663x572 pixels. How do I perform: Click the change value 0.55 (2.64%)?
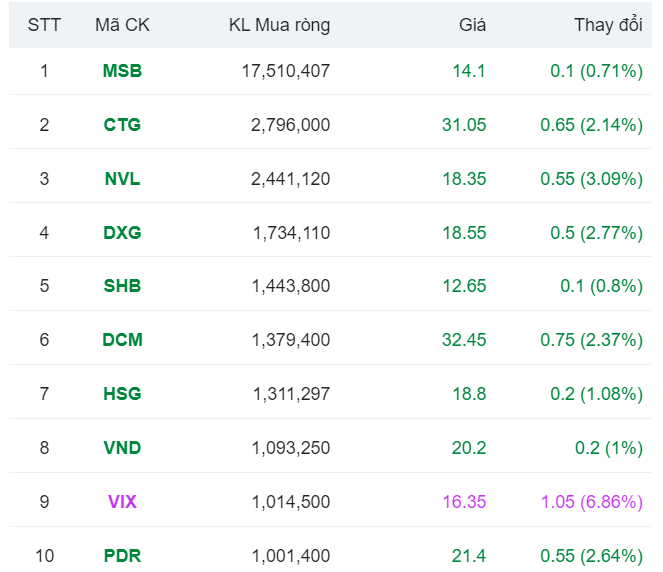pos(592,556)
